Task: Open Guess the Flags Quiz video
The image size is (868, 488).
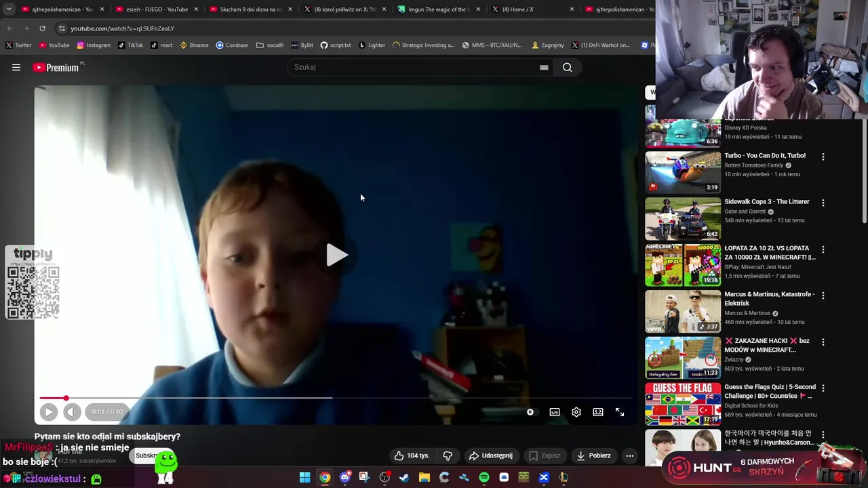Action: click(770, 391)
